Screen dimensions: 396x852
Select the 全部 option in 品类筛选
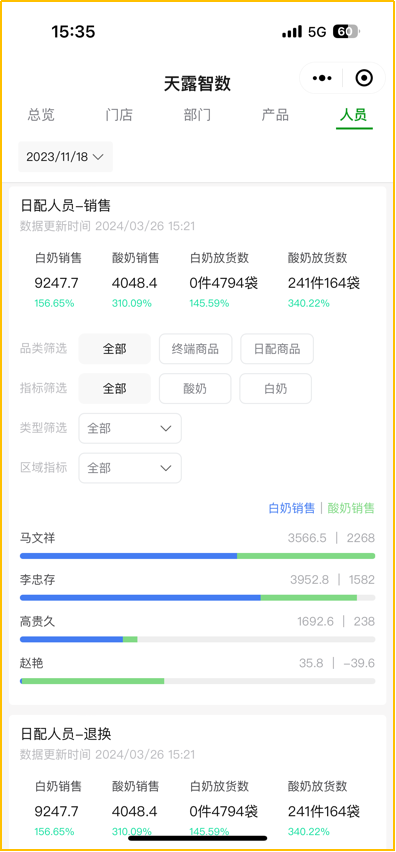pyautogui.click(x=115, y=349)
